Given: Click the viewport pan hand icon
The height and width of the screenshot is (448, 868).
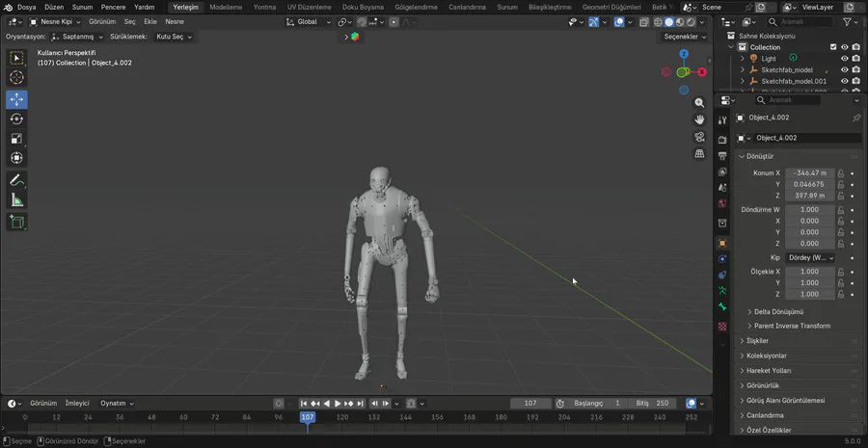Looking at the screenshot, I should pyautogui.click(x=700, y=119).
